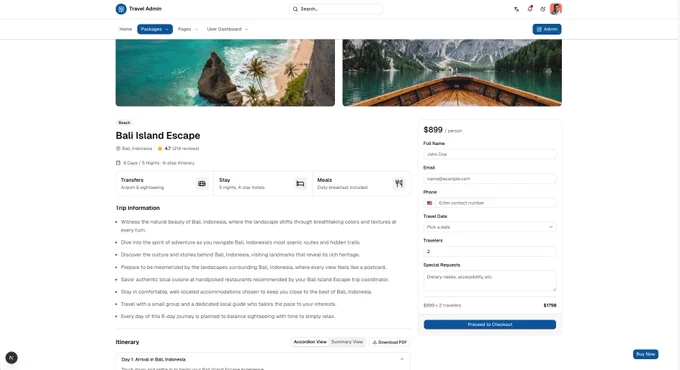Image resolution: width=680 pixels, height=370 pixels.
Task: Click the Itinerary heading
Action: (127, 342)
